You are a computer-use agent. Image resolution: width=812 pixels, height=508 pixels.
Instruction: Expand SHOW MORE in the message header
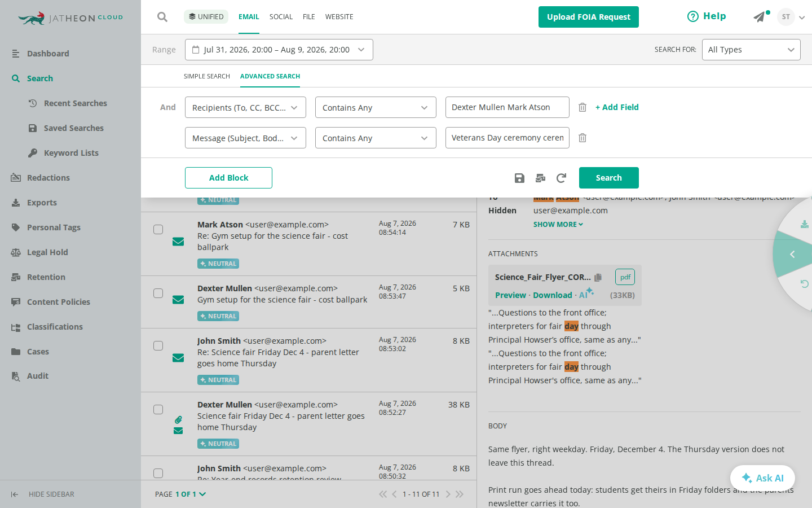558,224
